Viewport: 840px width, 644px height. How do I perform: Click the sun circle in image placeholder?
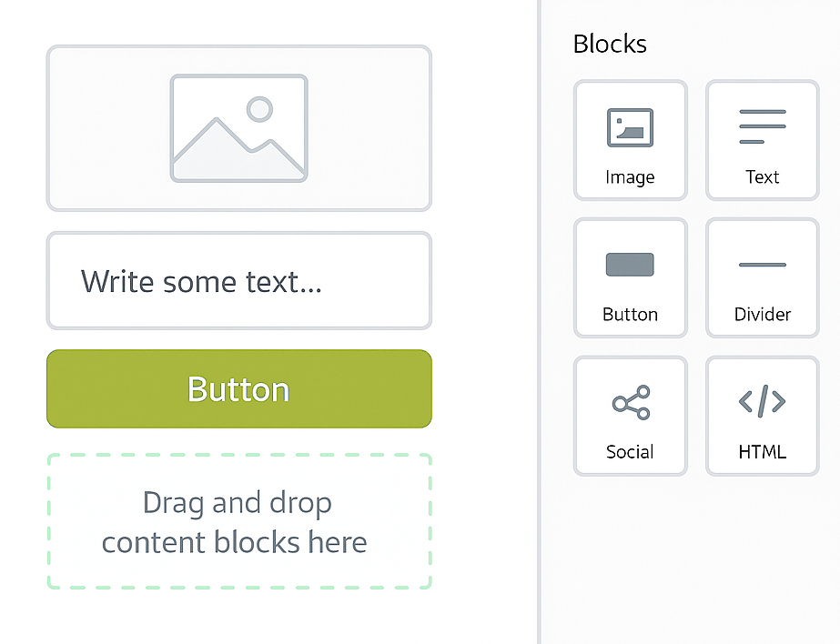tap(259, 109)
